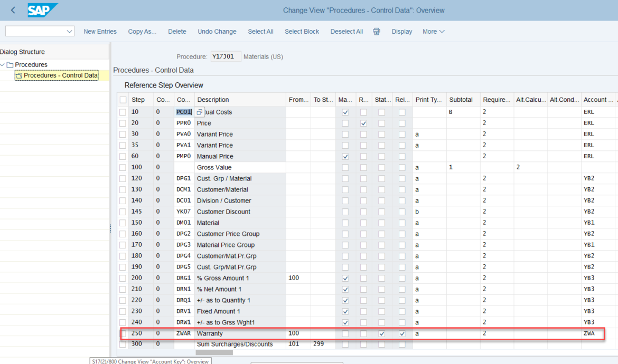
Task: Click the panel divider grip handle
Action: tap(110, 228)
